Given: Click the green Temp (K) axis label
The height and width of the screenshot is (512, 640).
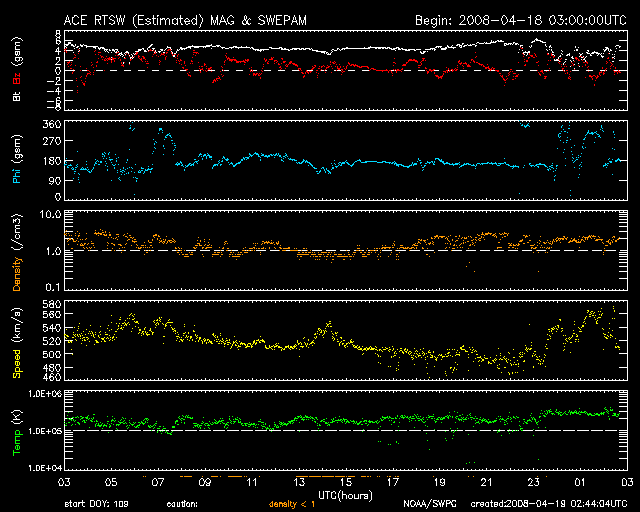Looking at the screenshot, I should [x=16, y=430].
